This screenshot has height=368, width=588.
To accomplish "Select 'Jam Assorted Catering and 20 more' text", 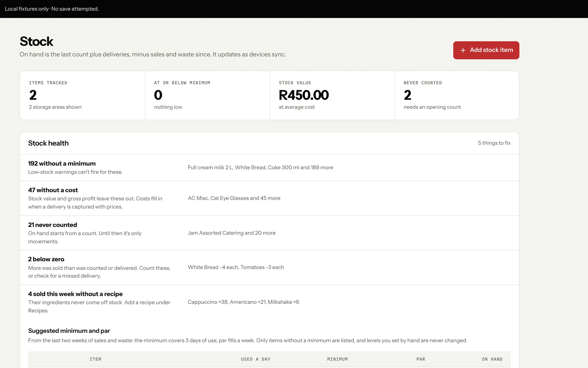I will click(232, 233).
